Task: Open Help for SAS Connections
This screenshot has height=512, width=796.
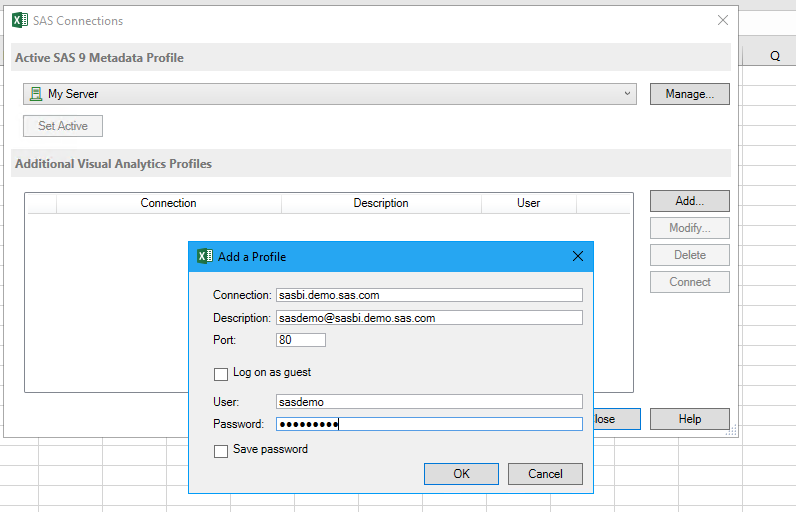Action: (690, 419)
